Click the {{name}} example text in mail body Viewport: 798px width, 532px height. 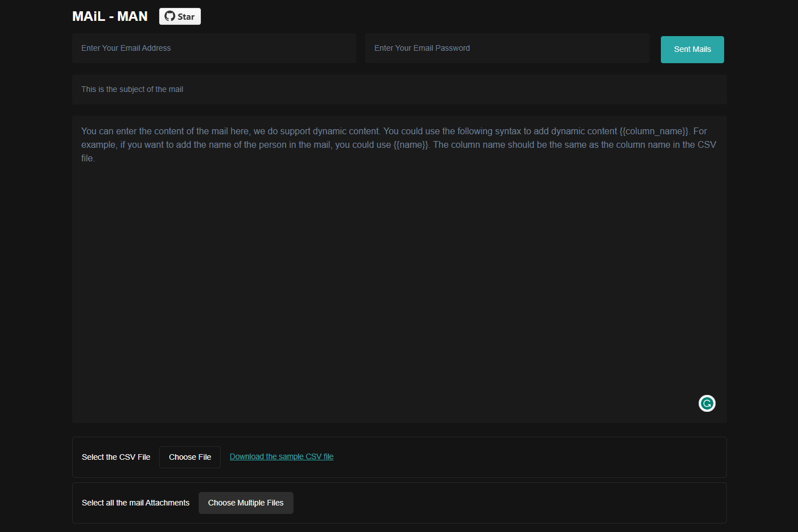(x=411, y=144)
